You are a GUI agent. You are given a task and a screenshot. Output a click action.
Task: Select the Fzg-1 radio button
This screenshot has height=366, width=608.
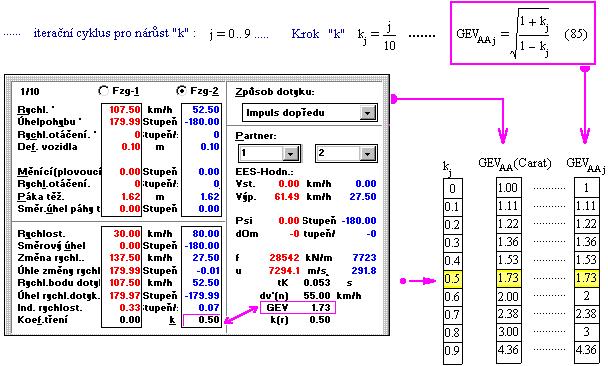(104, 91)
